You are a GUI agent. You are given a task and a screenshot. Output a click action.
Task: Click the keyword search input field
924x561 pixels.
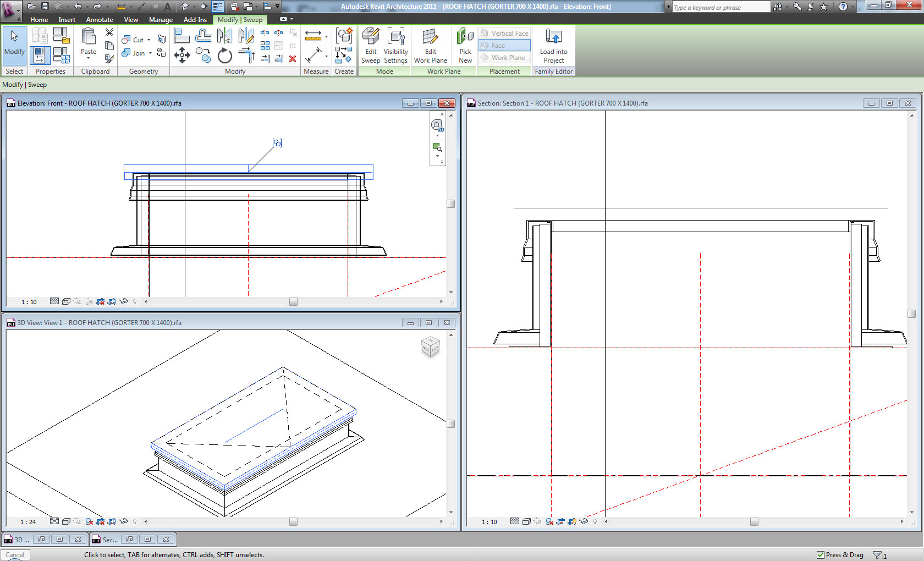pos(721,8)
